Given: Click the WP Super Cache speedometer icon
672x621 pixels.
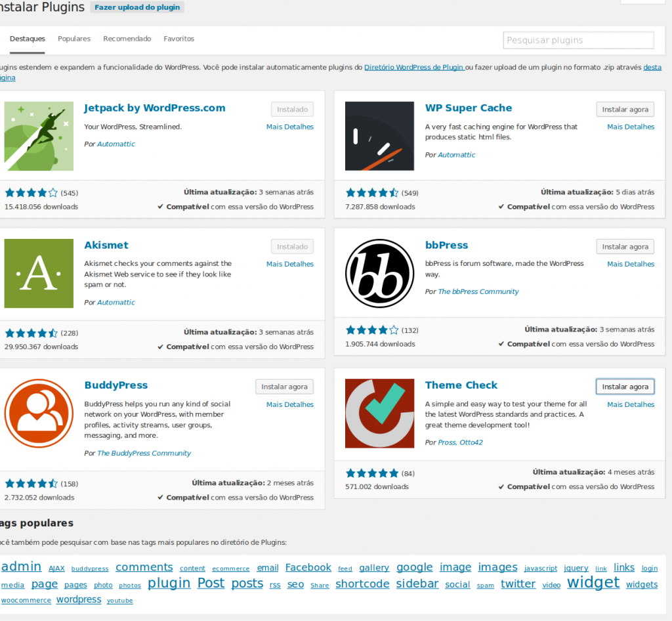Looking at the screenshot, I should pyautogui.click(x=379, y=136).
